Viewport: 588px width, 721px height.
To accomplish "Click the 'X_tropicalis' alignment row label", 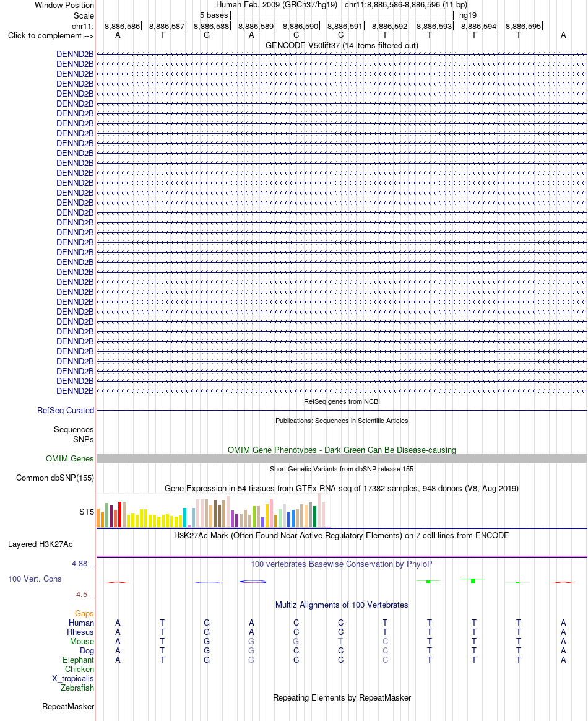I will 73,678.
